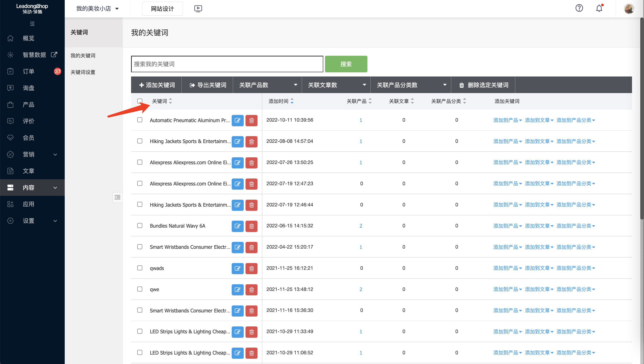Collapse the left sidebar menu icon
The width and height of the screenshot is (644, 364).
pyautogui.click(x=32, y=24)
